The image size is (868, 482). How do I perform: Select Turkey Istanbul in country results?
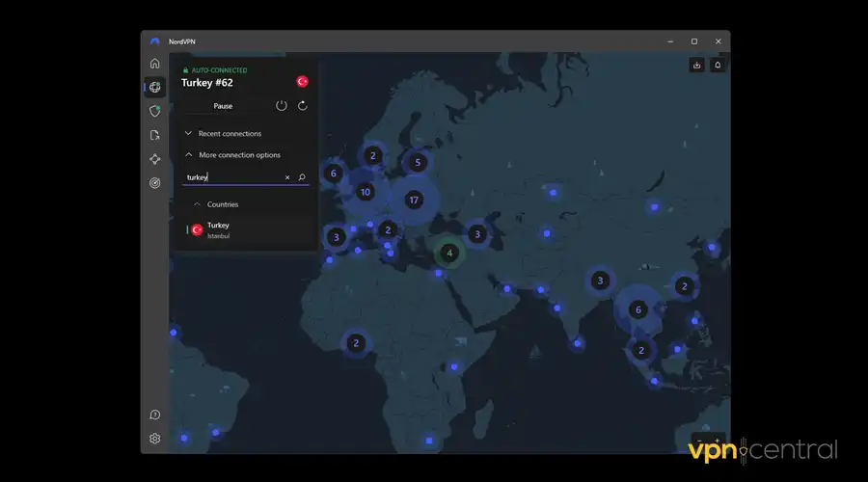(218, 229)
